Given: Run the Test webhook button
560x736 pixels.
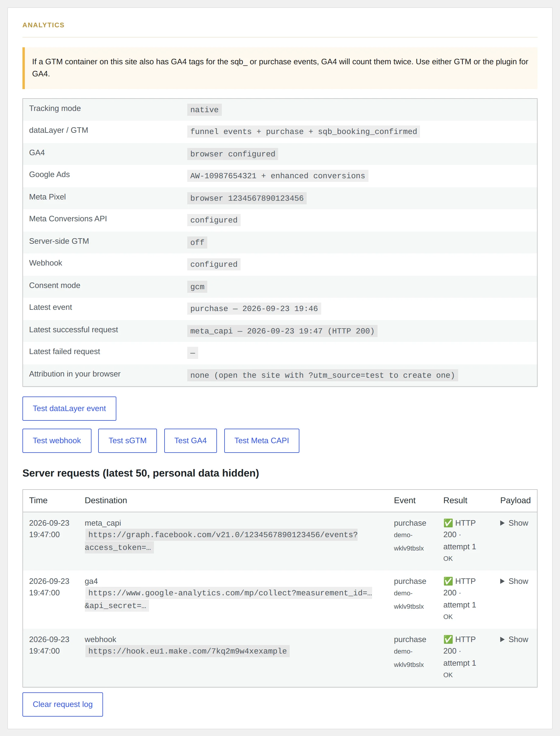Looking at the screenshot, I should point(57,440).
